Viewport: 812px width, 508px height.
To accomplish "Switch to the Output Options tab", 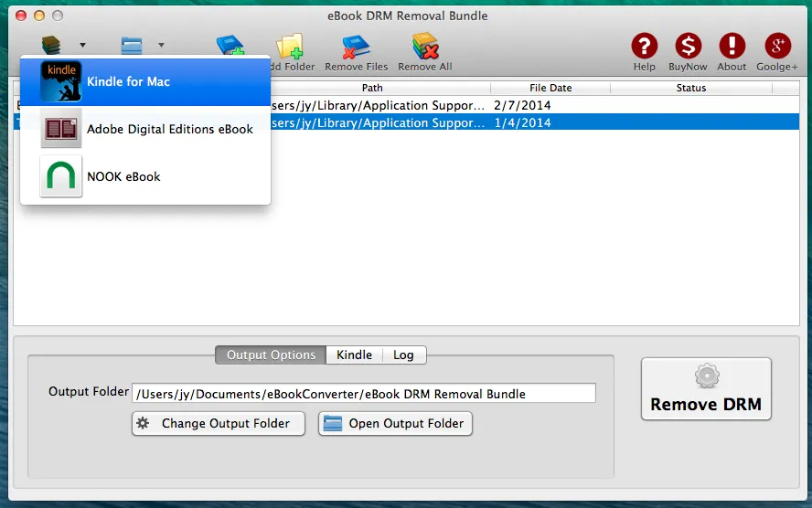I will click(x=271, y=355).
